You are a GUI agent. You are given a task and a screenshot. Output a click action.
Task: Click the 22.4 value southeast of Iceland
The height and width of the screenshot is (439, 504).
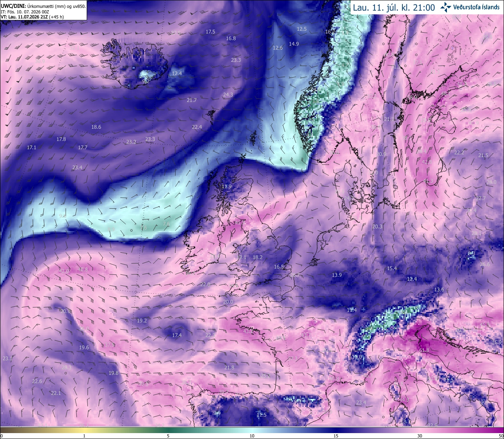[197, 127]
